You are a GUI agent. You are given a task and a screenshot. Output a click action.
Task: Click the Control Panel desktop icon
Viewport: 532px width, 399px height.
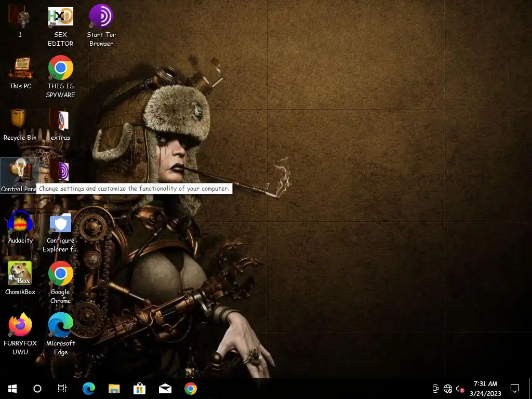tap(20, 176)
